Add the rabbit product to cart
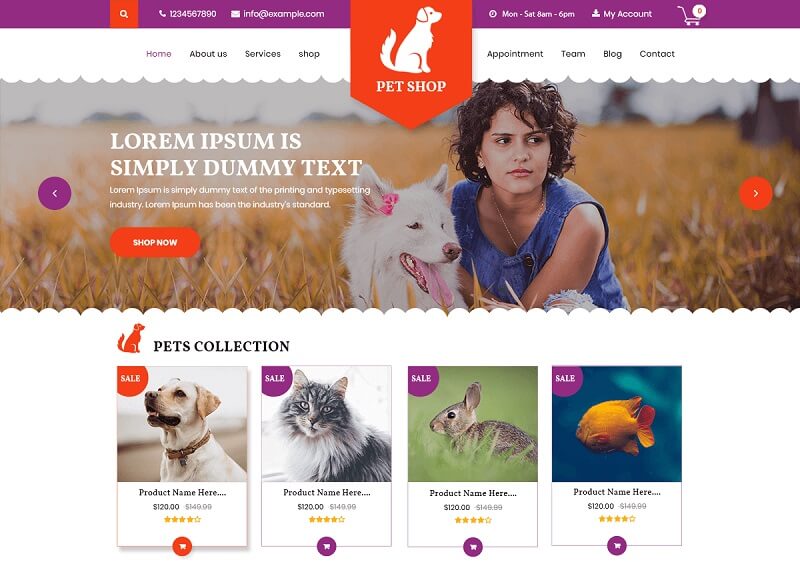The height and width of the screenshot is (562, 800). 473,547
